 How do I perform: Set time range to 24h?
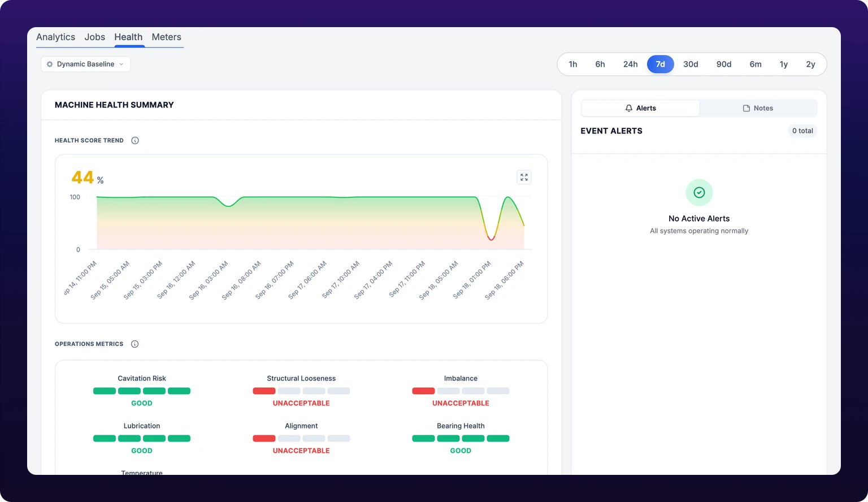[x=630, y=64]
